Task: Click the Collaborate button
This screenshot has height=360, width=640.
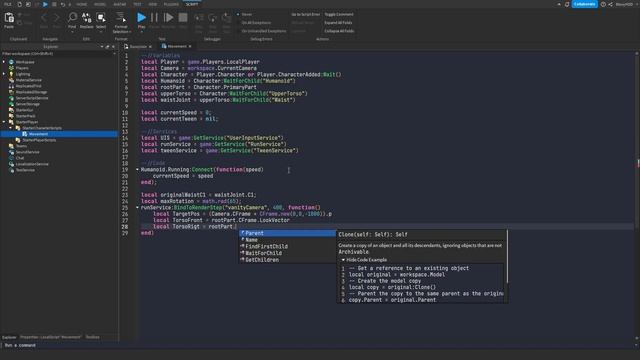Action: (x=584, y=4)
